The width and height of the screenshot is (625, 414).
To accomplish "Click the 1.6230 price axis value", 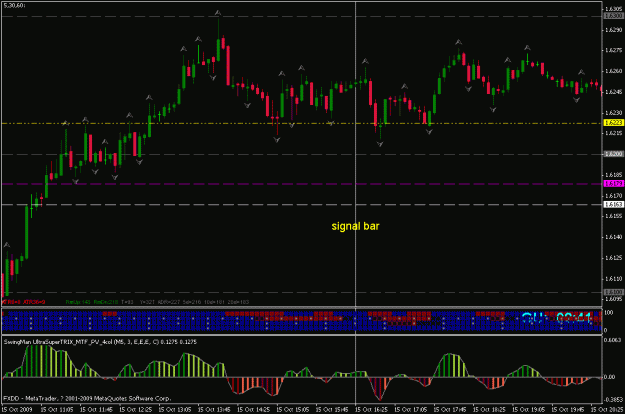I will (x=614, y=112).
